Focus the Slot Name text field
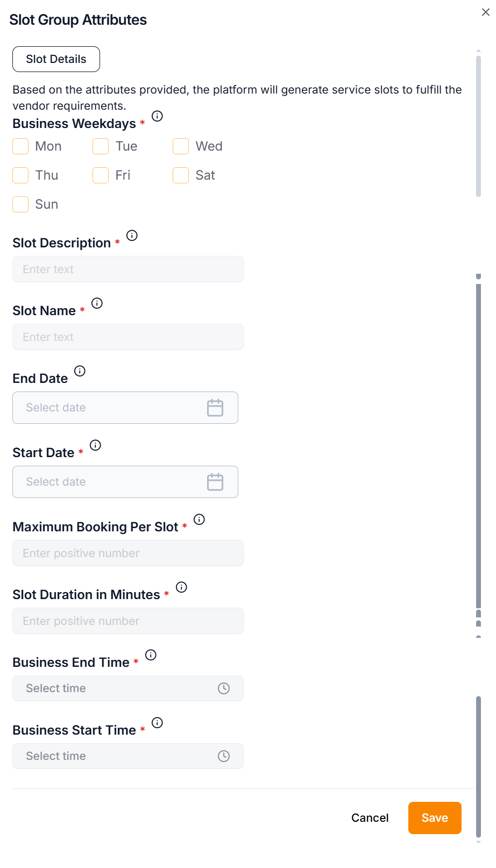 (127, 337)
